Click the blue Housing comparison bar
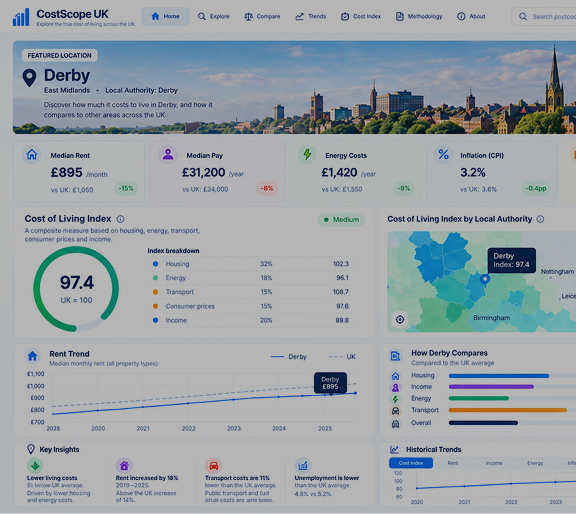The image size is (576, 514). (499, 375)
